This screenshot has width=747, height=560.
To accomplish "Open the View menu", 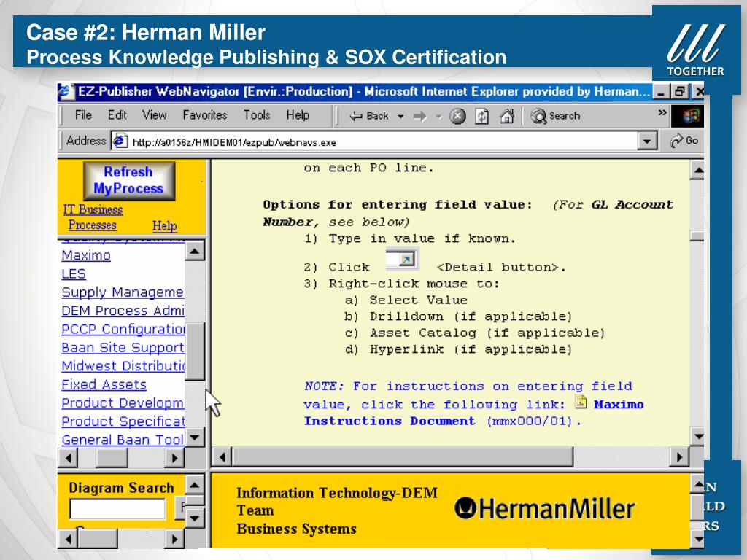I will coord(155,114).
